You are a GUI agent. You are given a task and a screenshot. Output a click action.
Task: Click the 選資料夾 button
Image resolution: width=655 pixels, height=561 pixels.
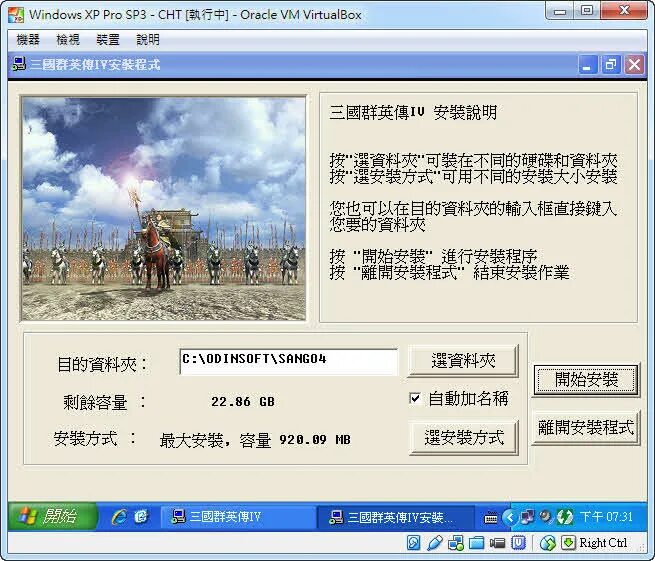click(463, 360)
